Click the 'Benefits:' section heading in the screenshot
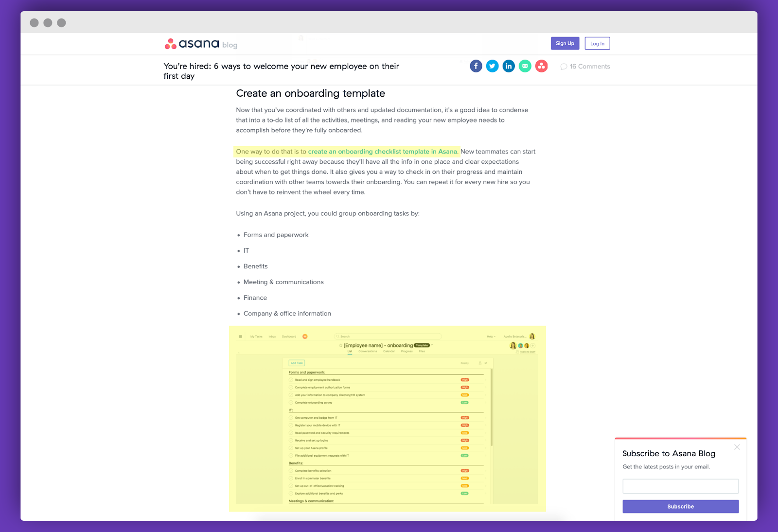 click(296, 463)
